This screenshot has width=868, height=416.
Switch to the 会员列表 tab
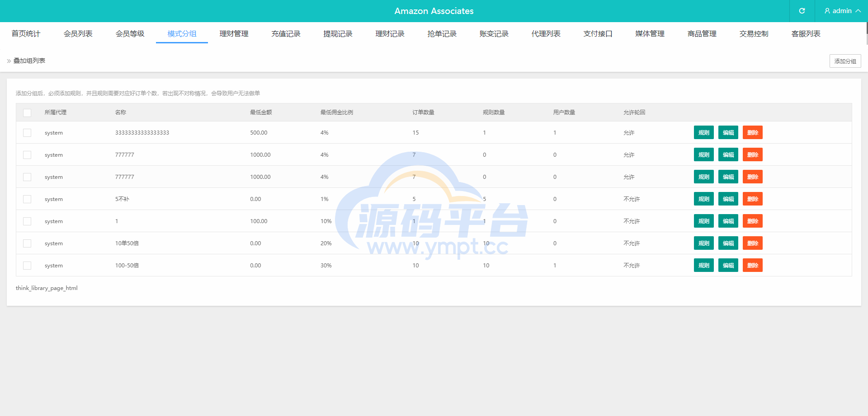click(78, 34)
